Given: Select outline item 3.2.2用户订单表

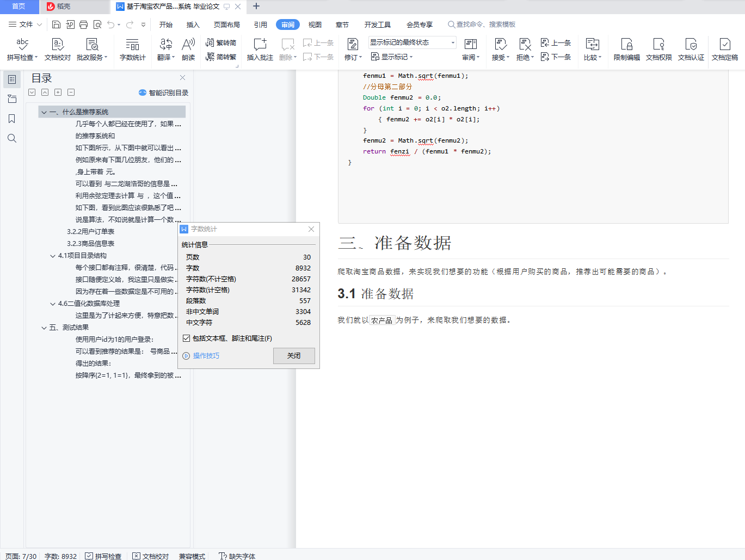Looking at the screenshot, I should coord(91,232).
